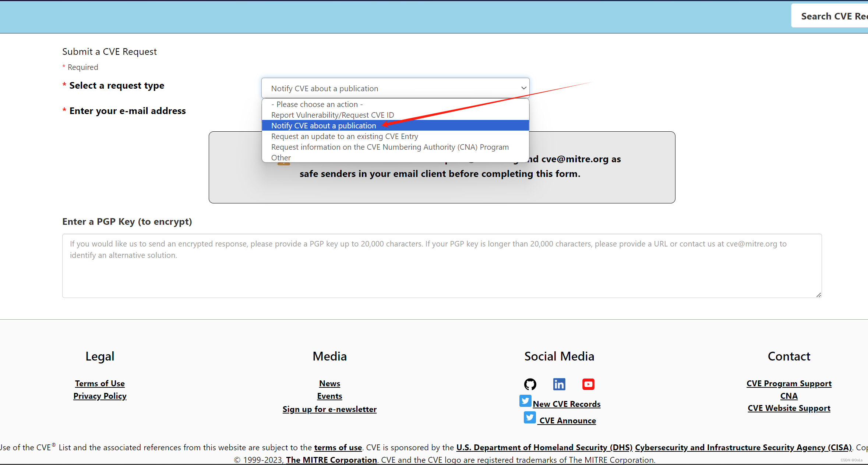Click request type dropdown chevron arrow

[523, 88]
